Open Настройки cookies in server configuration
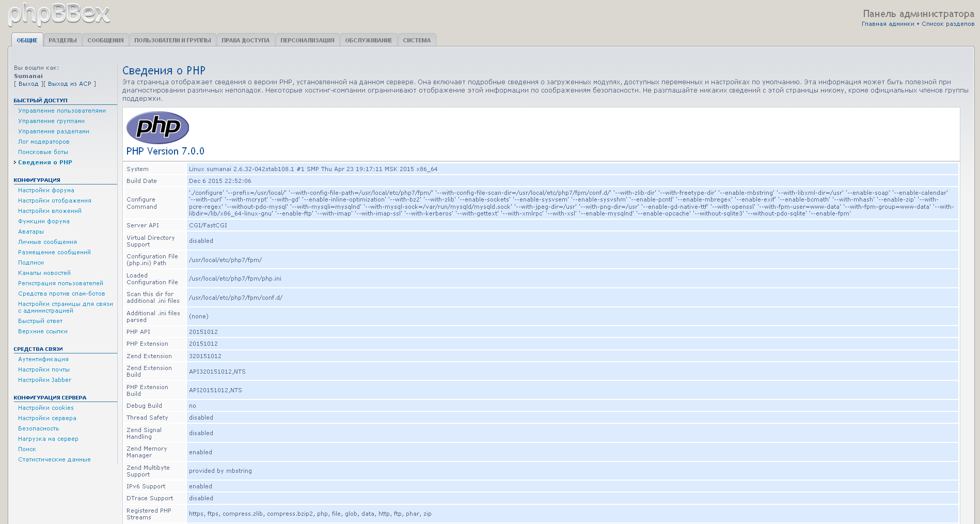This screenshot has width=980, height=524. pyautogui.click(x=46, y=408)
